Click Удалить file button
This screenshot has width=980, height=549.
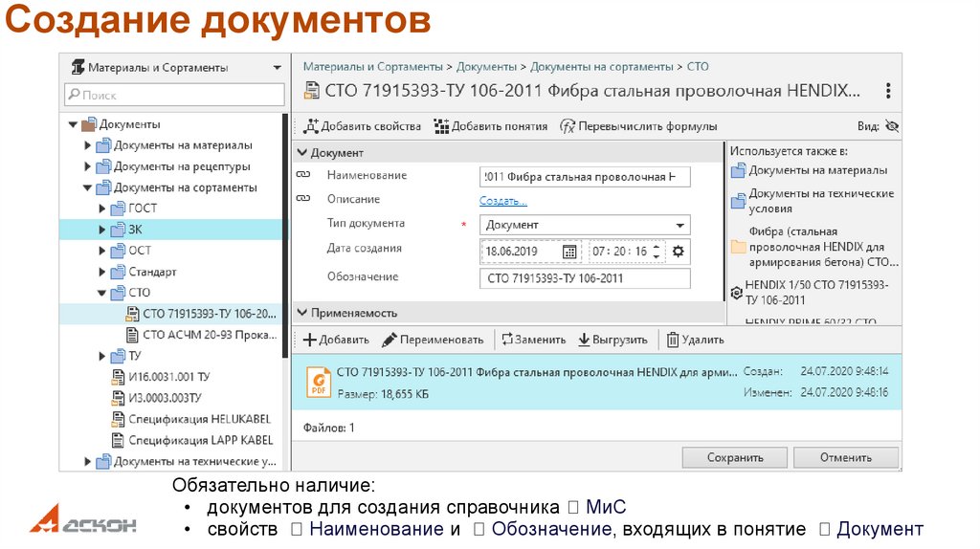point(696,340)
